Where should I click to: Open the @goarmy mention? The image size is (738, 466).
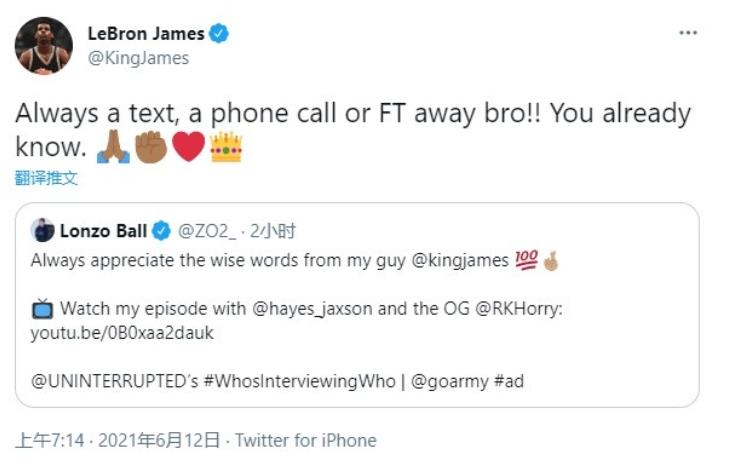click(449, 381)
